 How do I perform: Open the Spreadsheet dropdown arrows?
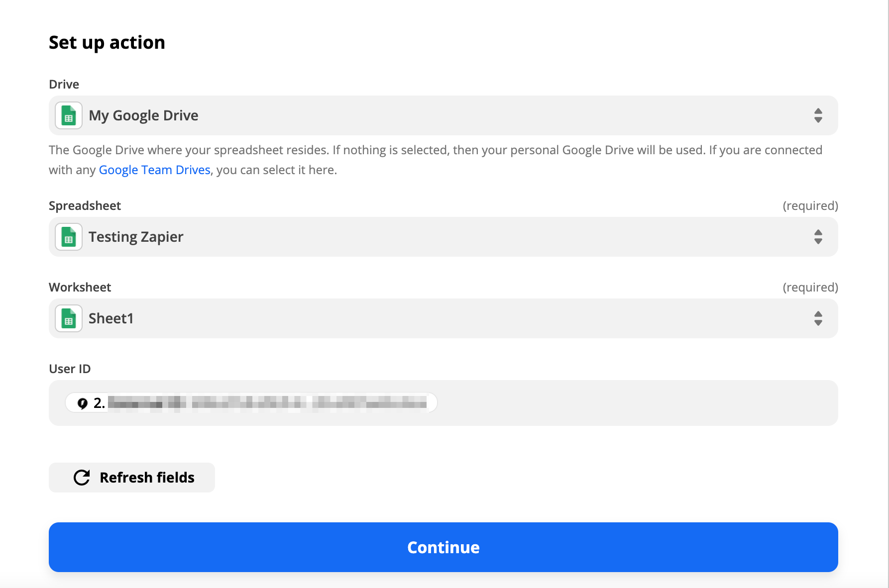tap(818, 237)
